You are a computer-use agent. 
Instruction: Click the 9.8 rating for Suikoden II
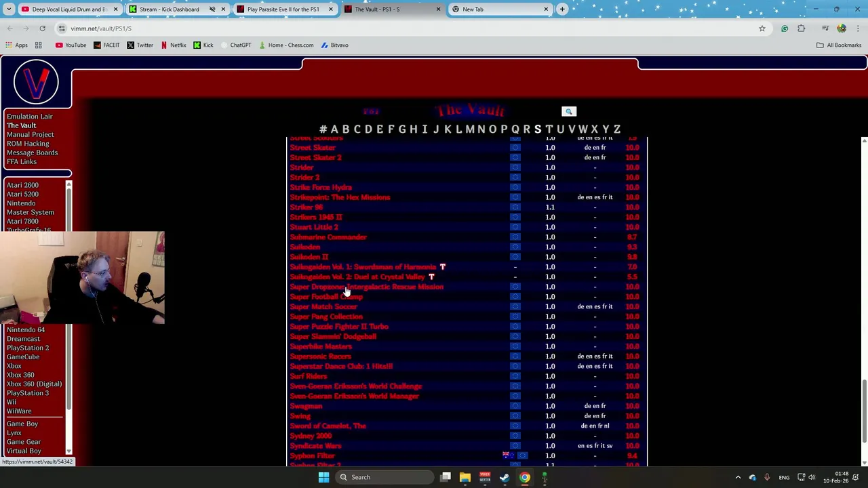632,257
